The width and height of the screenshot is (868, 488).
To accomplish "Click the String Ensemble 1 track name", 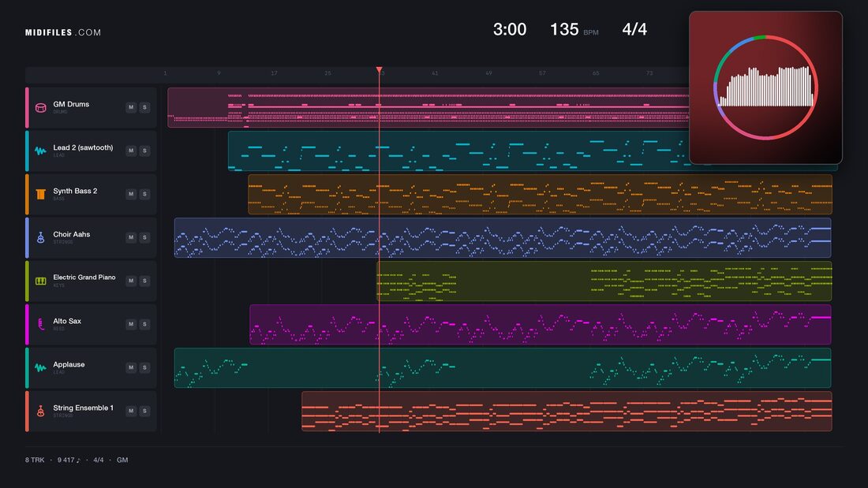I will (x=83, y=408).
